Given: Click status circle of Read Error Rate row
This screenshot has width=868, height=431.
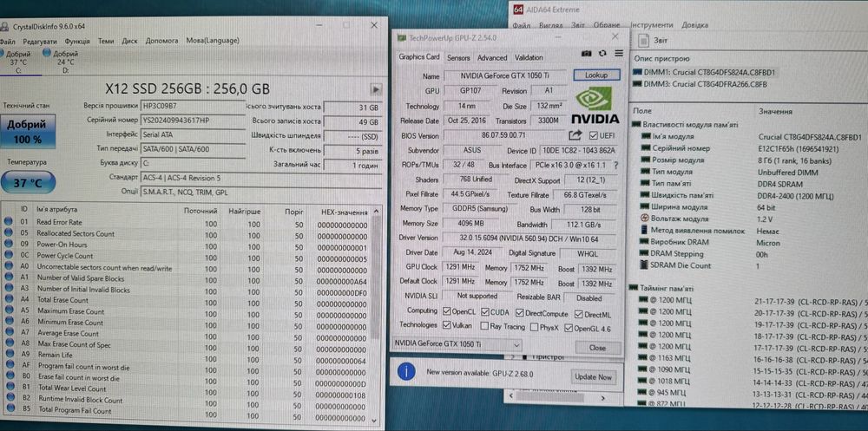Looking at the screenshot, I should 9,222.
